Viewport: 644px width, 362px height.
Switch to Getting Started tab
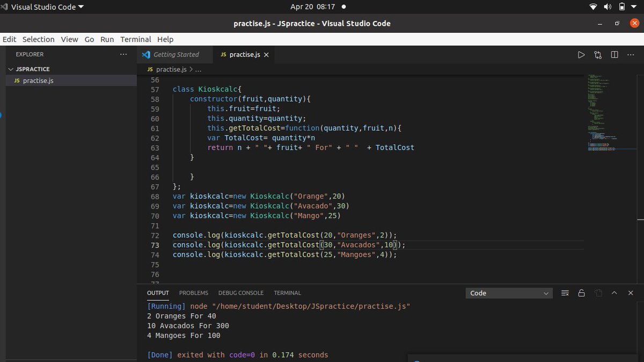(175, 55)
